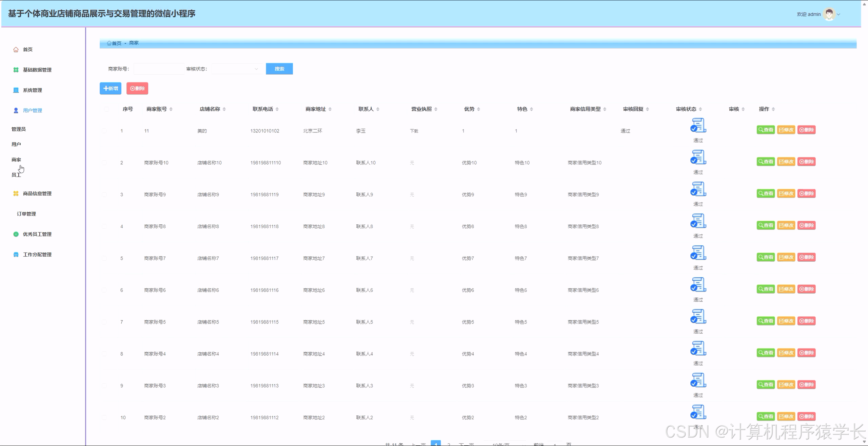Sort by 操作 column arrows
Screen dimensions: 868x446
(x=773, y=109)
